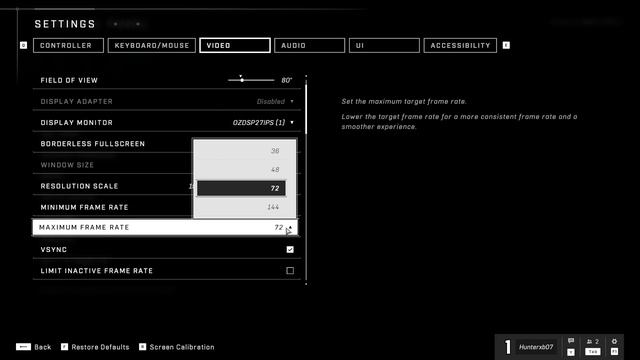Open the friends list icon showing 2
This screenshot has height=360, width=640.
tap(593, 341)
